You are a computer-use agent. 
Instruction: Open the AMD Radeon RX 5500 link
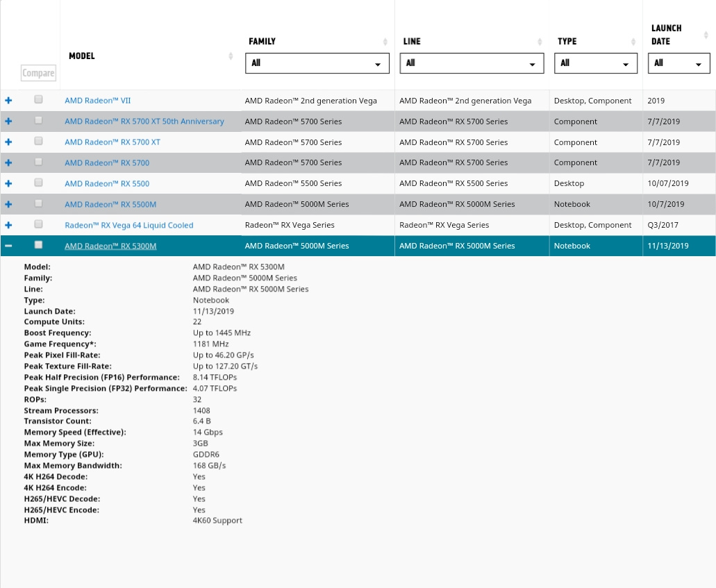click(x=107, y=183)
